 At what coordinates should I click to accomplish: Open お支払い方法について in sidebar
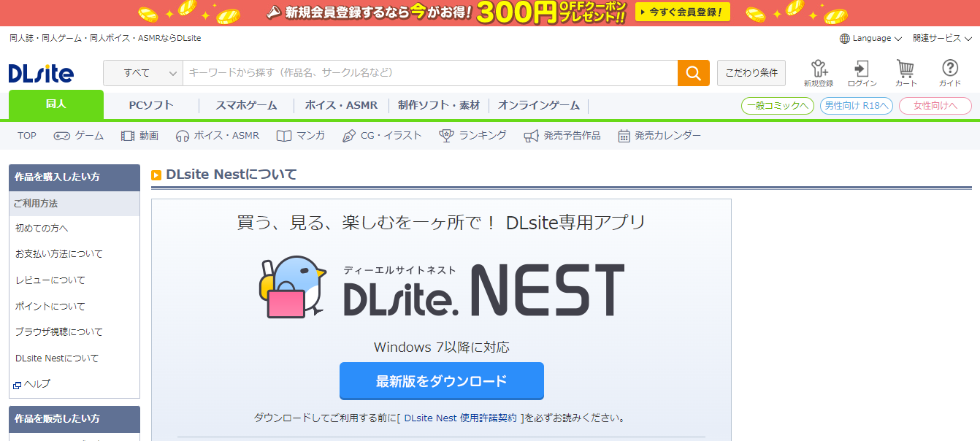coord(59,254)
